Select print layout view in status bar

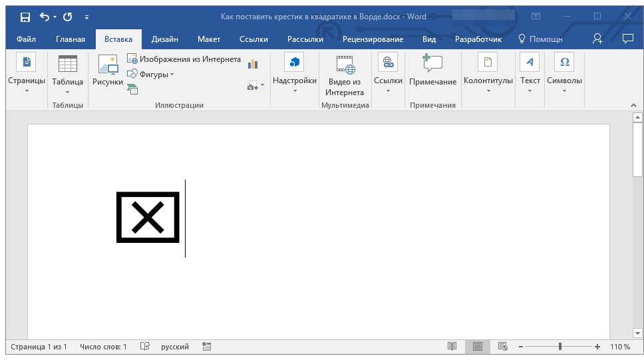tap(477, 347)
